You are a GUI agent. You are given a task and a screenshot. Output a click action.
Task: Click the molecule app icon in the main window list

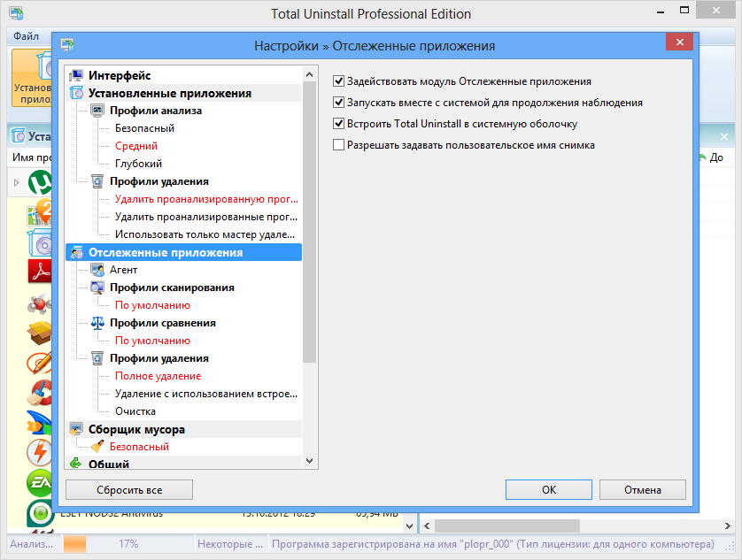40,303
